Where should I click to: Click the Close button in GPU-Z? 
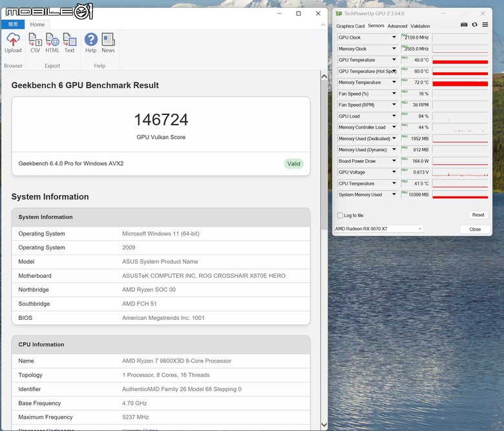475,229
